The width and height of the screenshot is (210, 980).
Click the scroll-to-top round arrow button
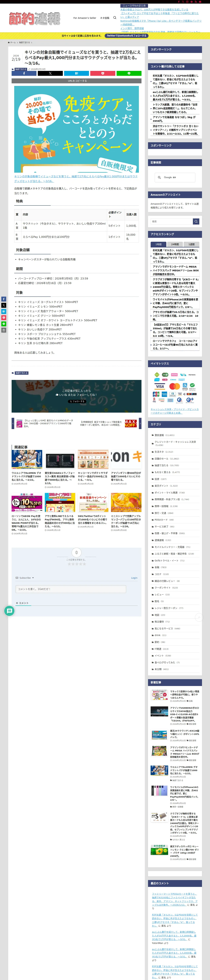click(199, 617)
